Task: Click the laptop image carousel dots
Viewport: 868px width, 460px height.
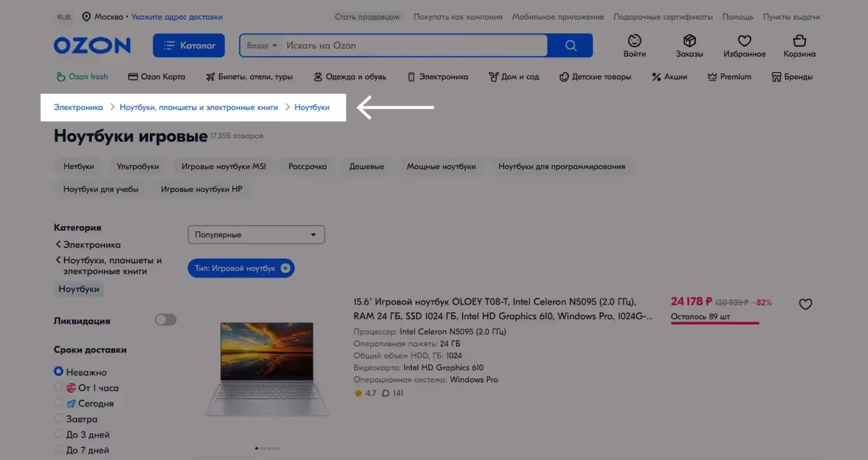Action: (x=267, y=448)
